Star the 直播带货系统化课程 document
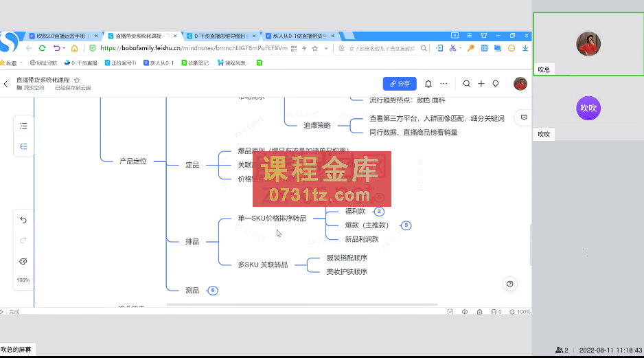Viewport: 644px width, 358px height. pyautogui.click(x=77, y=80)
